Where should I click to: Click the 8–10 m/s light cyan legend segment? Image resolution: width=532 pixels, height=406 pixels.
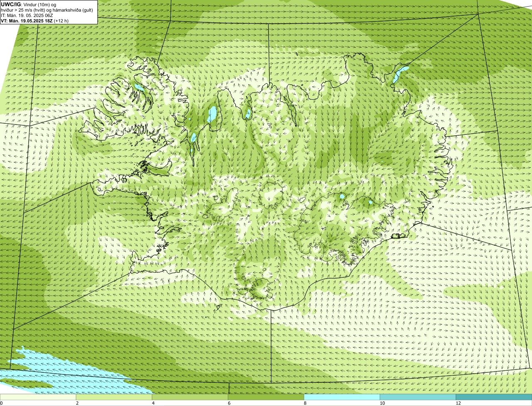(342, 397)
